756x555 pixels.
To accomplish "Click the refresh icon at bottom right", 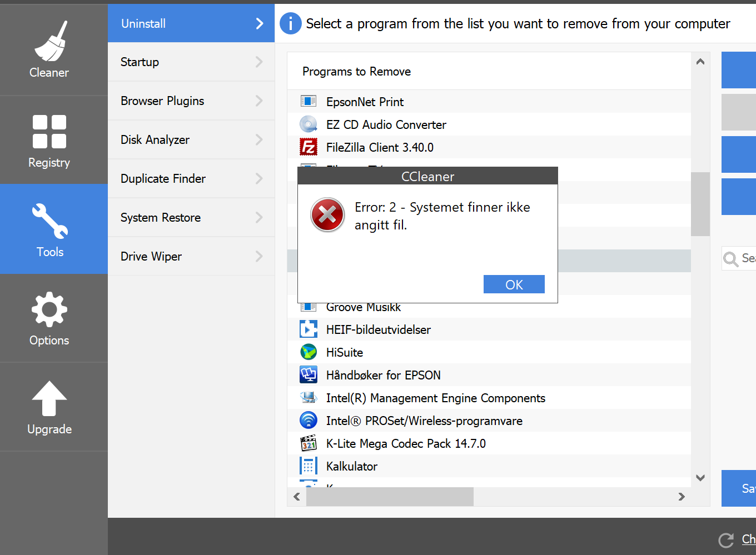I will pyautogui.click(x=726, y=540).
